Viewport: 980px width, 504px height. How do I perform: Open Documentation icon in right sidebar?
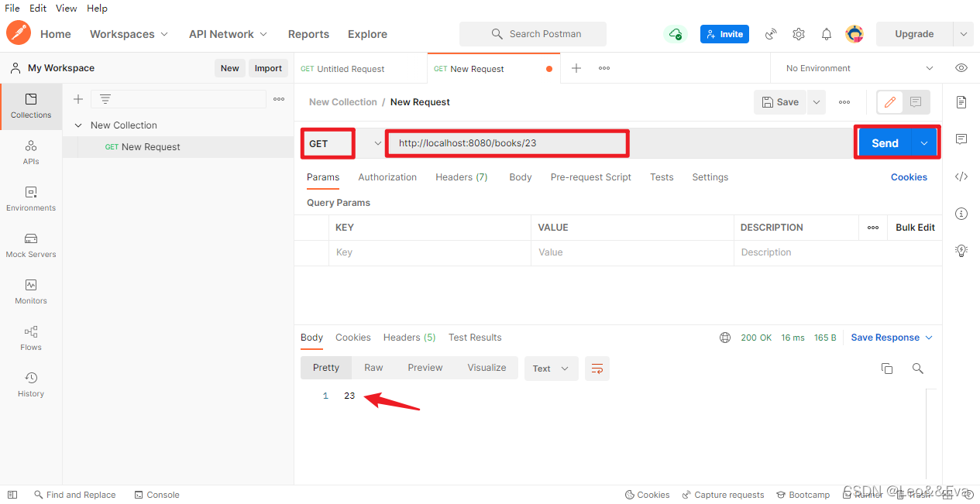click(961, 102)
